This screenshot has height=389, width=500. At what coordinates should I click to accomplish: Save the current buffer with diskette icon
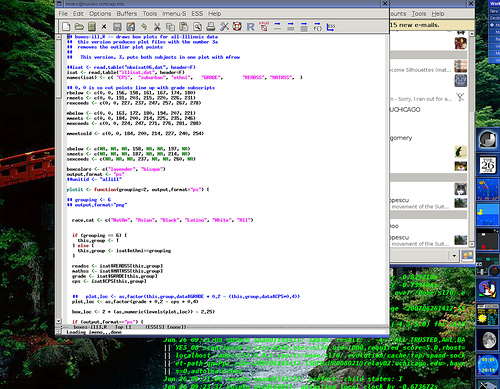pyautogui.click(x=117, y=27)
